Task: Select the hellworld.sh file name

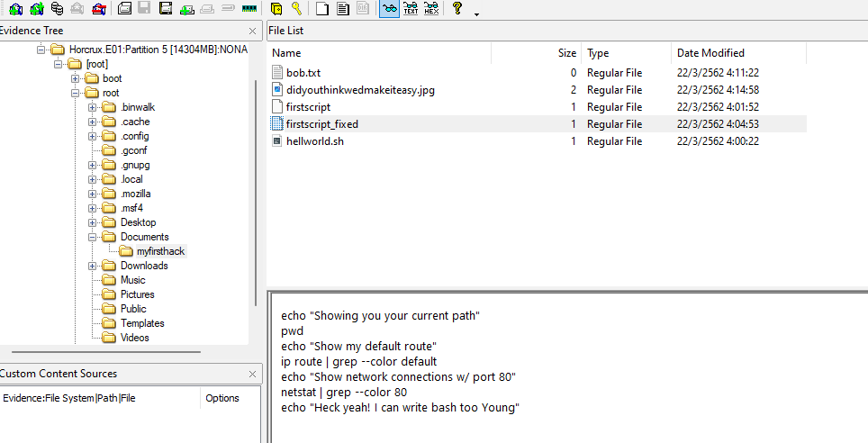Action: (x=315, y=141)
